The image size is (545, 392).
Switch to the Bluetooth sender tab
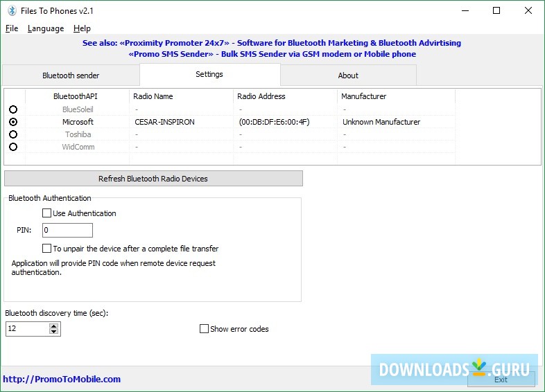coord(71,75)
